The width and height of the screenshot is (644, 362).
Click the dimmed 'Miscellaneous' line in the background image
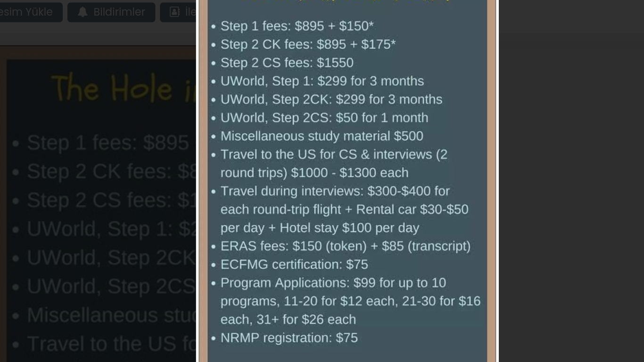[x=111, y=315]
